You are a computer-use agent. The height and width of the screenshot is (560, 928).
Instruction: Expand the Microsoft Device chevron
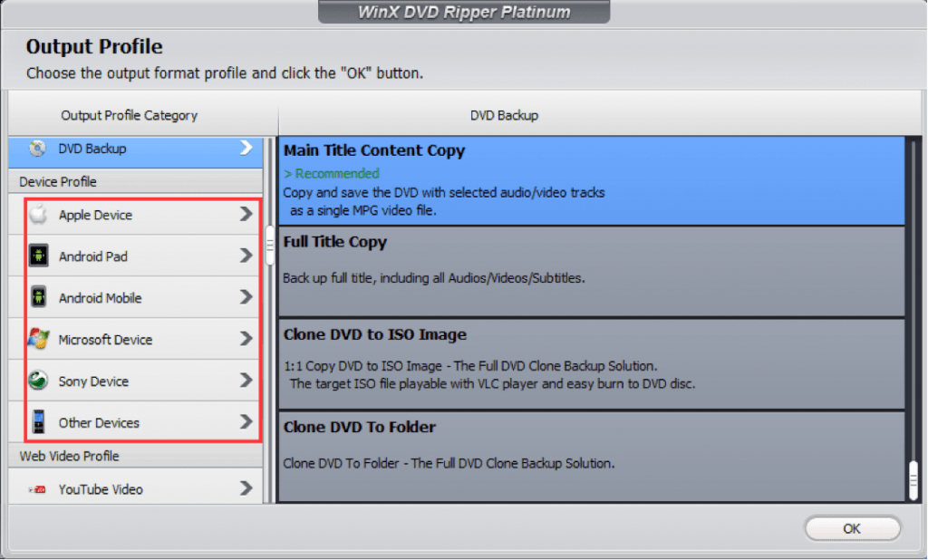(x=246, y=339)
